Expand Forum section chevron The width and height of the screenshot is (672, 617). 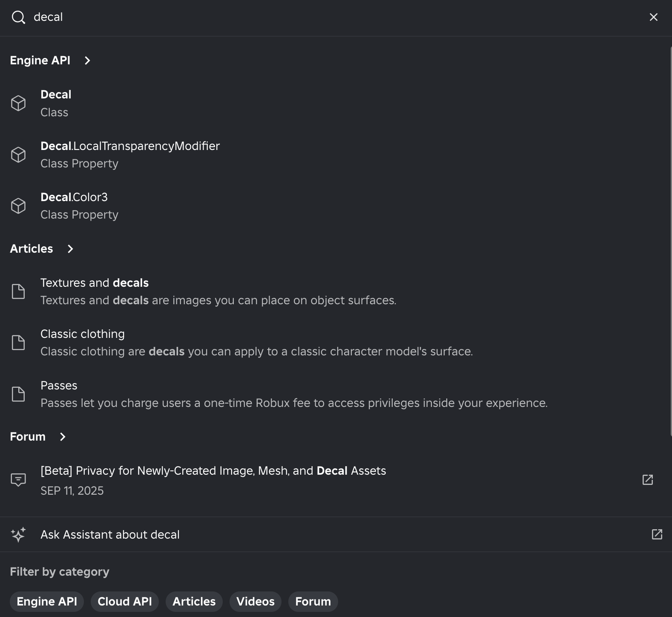click(63, 437)
